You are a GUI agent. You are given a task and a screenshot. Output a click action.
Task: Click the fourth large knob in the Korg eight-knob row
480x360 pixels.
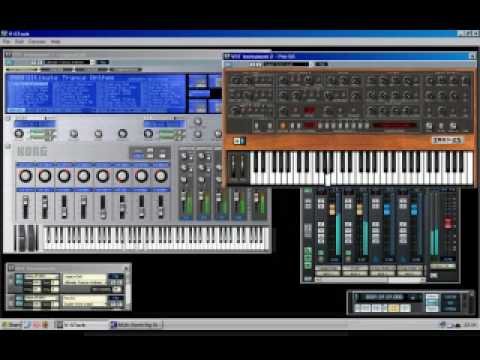pyautogui.click(x=83, y=176)
